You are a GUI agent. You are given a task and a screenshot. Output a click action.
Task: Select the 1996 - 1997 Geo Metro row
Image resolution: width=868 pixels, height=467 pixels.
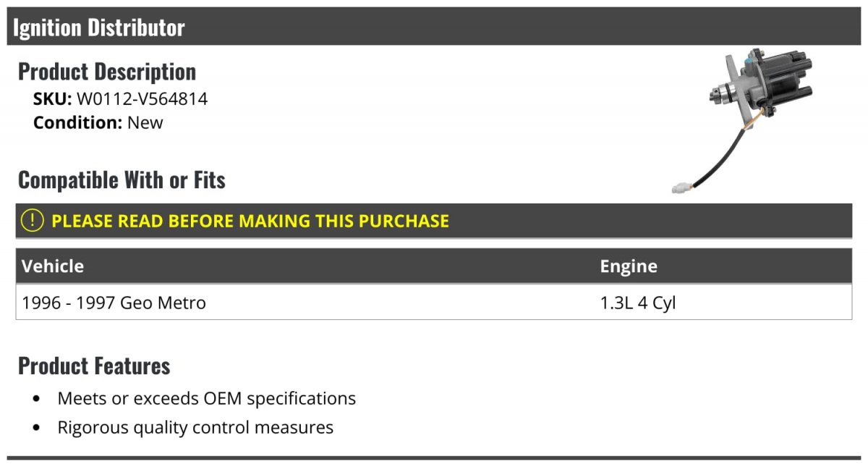click(434, 302)
